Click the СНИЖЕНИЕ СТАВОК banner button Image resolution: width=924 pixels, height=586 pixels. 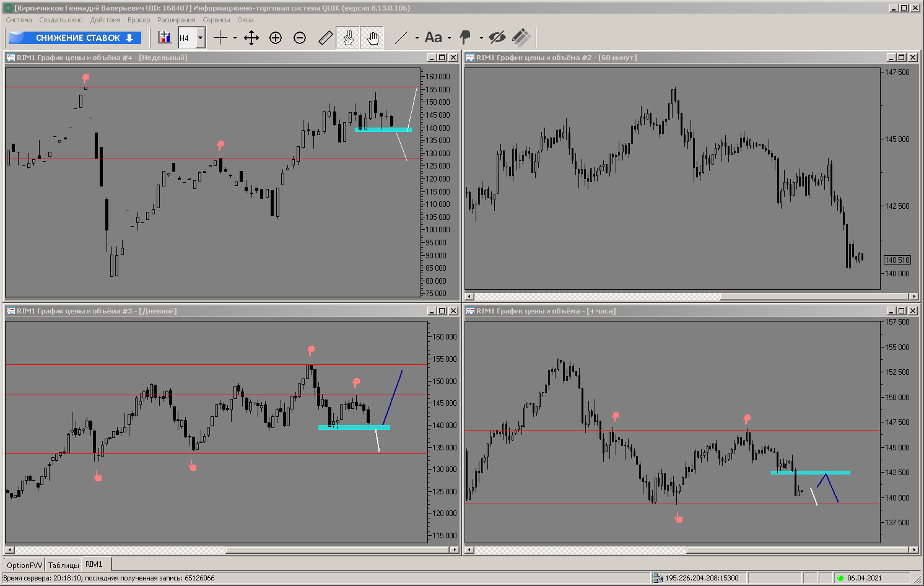(x=75, y=38)
